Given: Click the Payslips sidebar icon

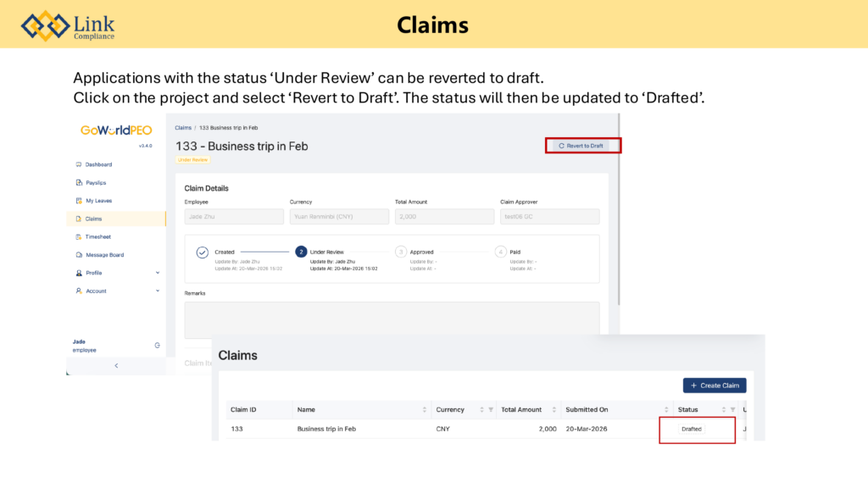Looking at the screenshot, I should pyautogui.click(x=78, y=182).
